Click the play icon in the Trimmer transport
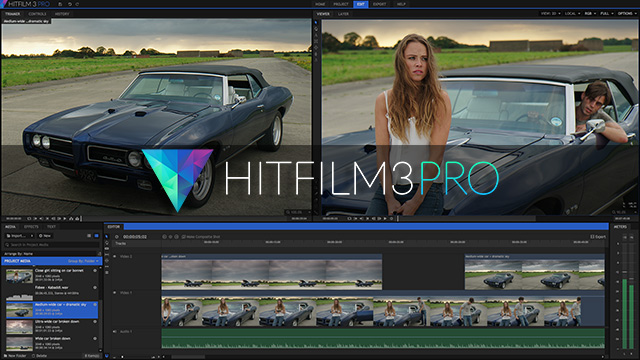This screenshot has height=360, width=640. click(64, 219)
